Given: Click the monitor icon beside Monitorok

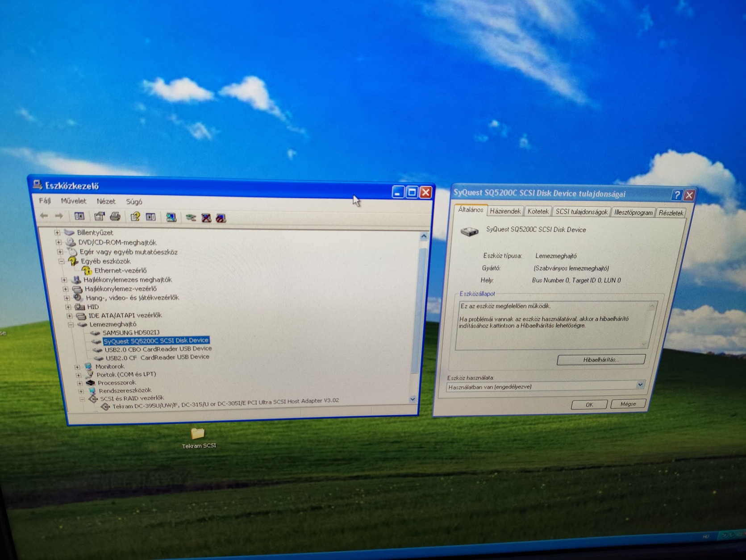Looking at the screenshot, I should tap(88, 366).
